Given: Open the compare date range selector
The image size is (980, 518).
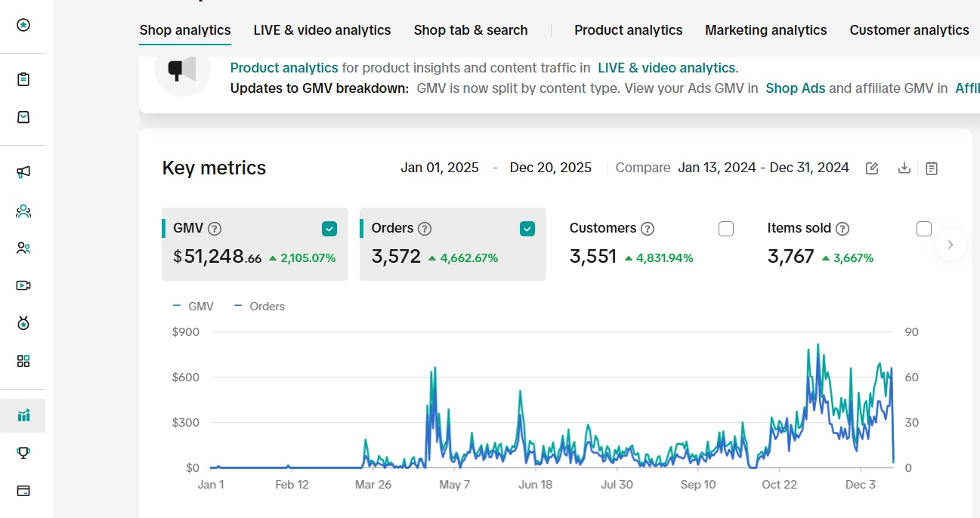Looking at the screenshot, I should point(763,168).
